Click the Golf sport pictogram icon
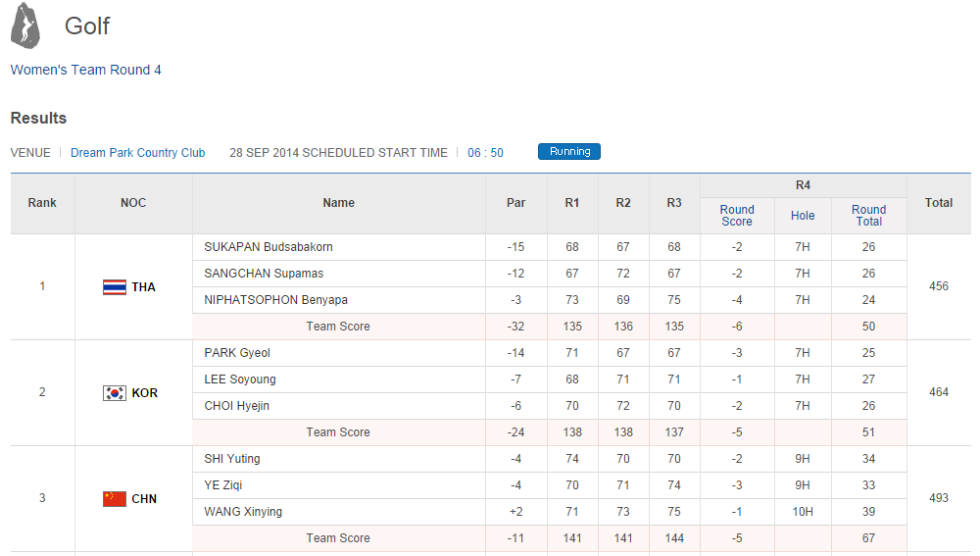This screenshot has width=980, height=556. (x=25, y=25)
